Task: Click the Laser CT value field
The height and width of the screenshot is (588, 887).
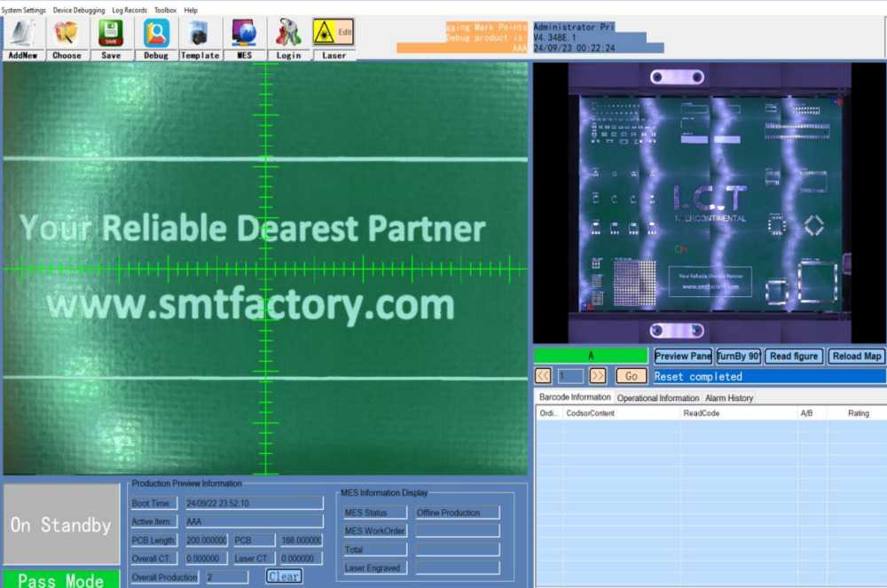Action: pyautogui.click(x=301, y=559)
